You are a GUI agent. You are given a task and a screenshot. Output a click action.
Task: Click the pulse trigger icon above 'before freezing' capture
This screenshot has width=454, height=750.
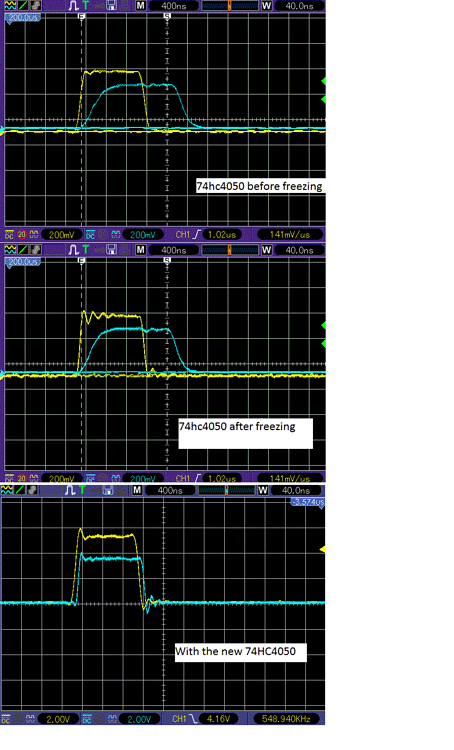[x=73, y=6]
